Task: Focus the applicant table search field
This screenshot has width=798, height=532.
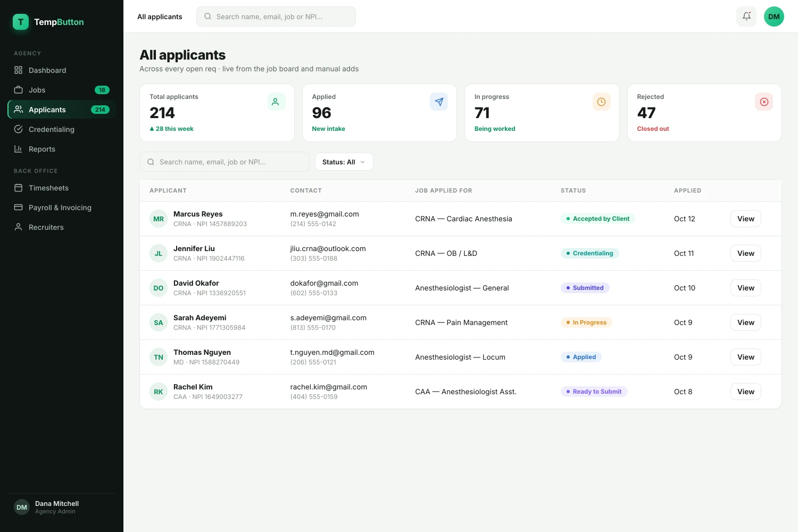Action: click(225, 162)
